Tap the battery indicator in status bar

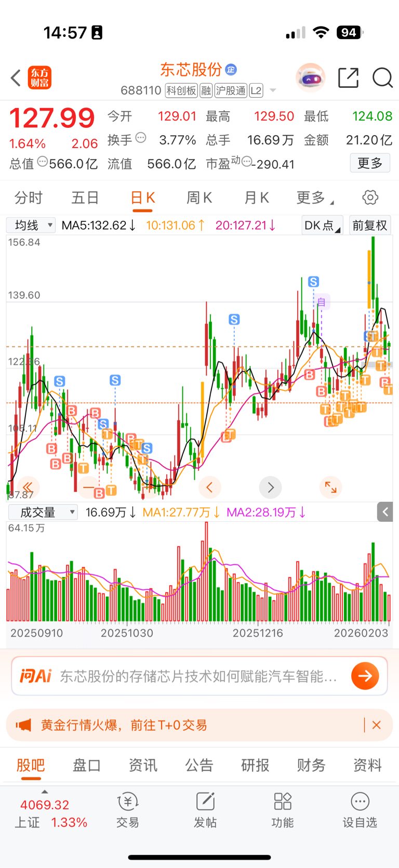coord(350,33)
